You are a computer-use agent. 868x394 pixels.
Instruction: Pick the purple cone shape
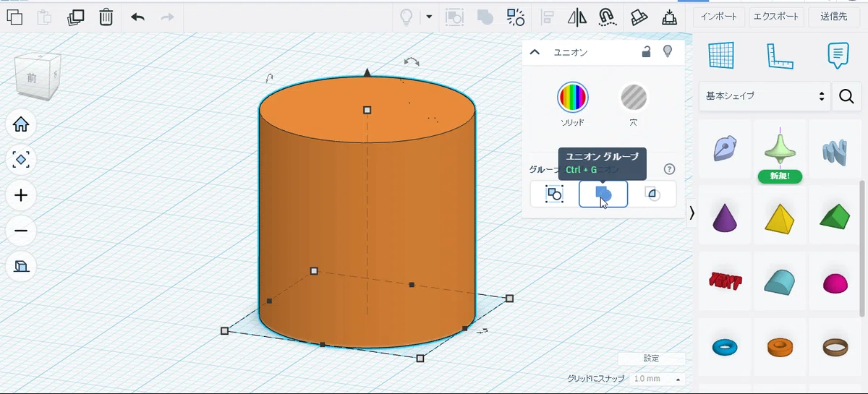[x=725, y=216]
